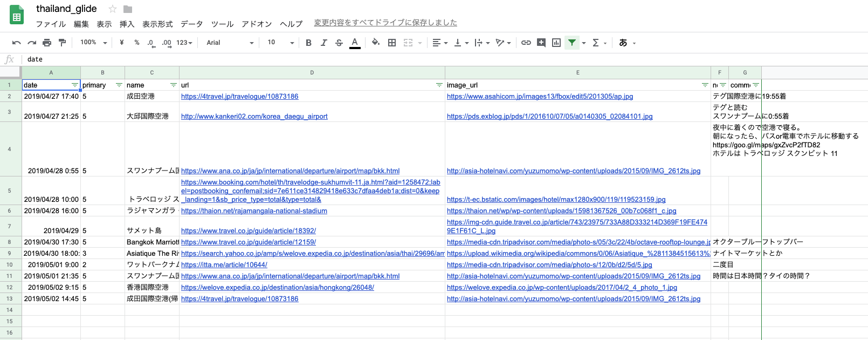Open the functions sigma menu
Screen dimensions: 868x340
(599, 43)
